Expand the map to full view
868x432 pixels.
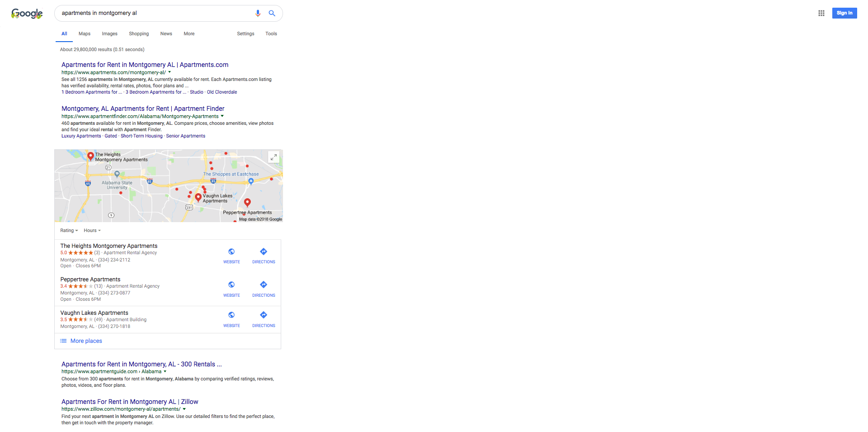274,157
